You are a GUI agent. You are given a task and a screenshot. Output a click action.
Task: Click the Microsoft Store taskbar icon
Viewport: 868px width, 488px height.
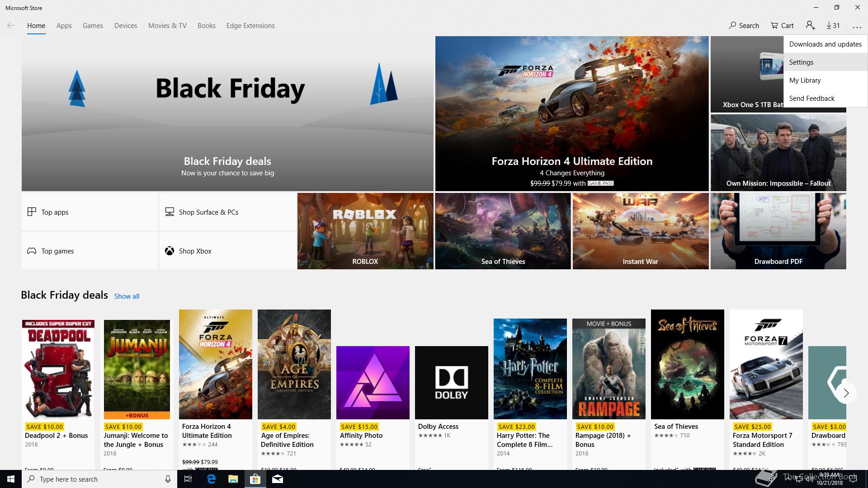coord(255,479)
